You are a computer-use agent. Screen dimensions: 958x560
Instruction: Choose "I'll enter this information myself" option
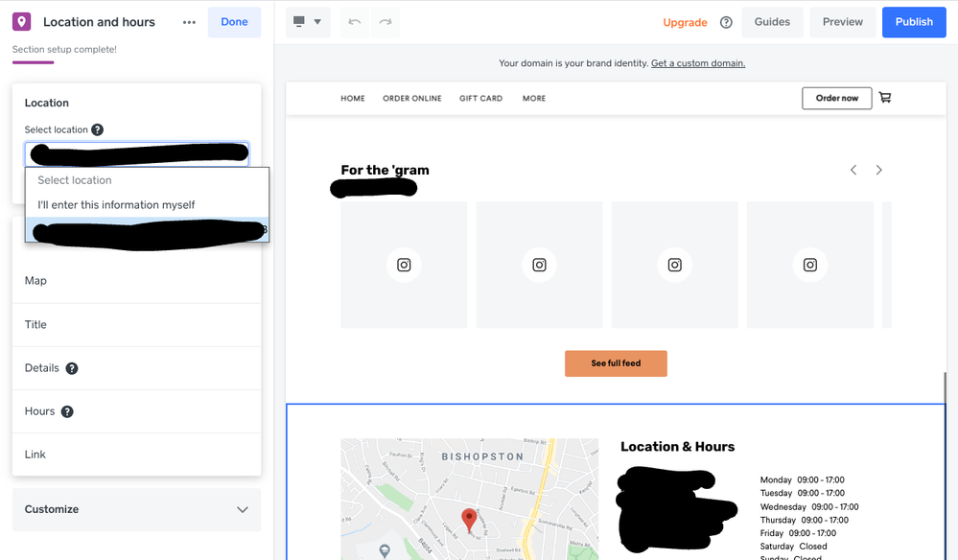(x=116, y=204)
